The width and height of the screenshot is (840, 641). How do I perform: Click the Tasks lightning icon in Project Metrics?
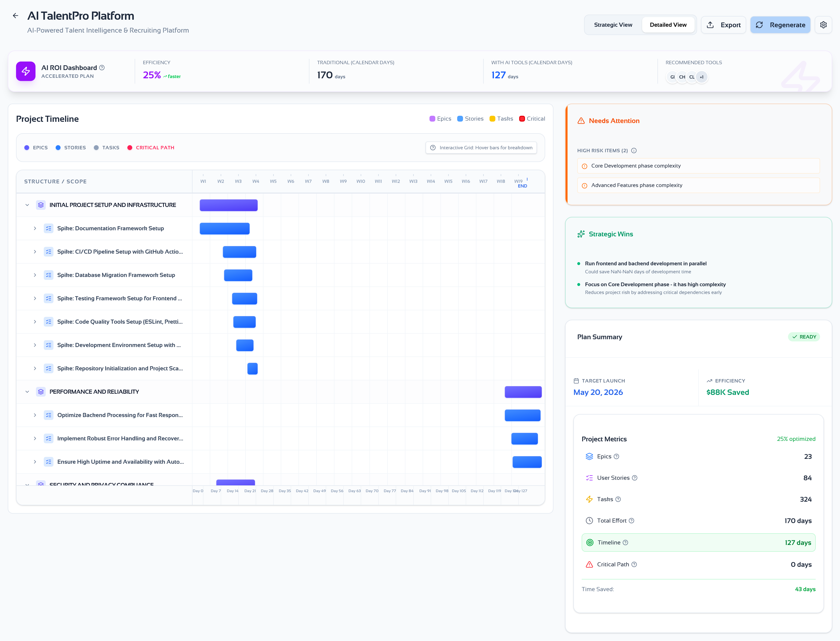pos(589,499)
